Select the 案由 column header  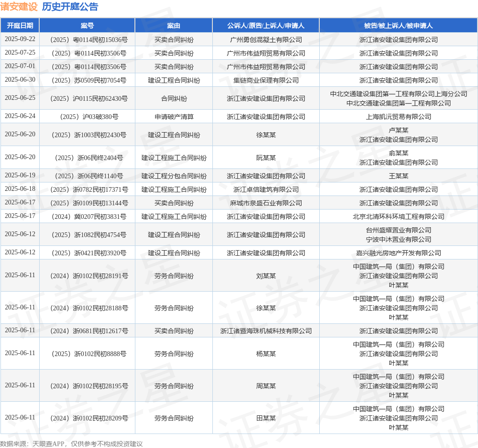[x=174, y=26]
